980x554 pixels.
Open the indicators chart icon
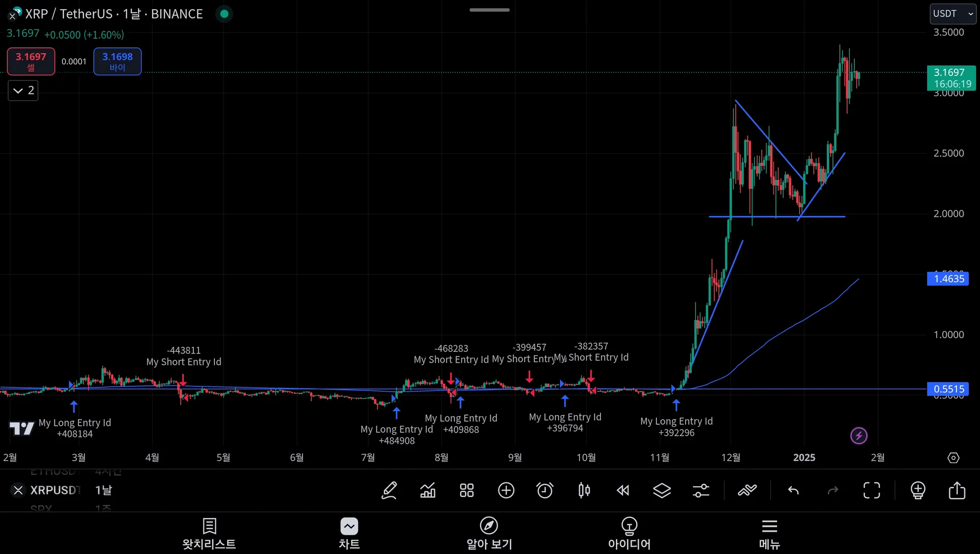click(x=428, y=490)
